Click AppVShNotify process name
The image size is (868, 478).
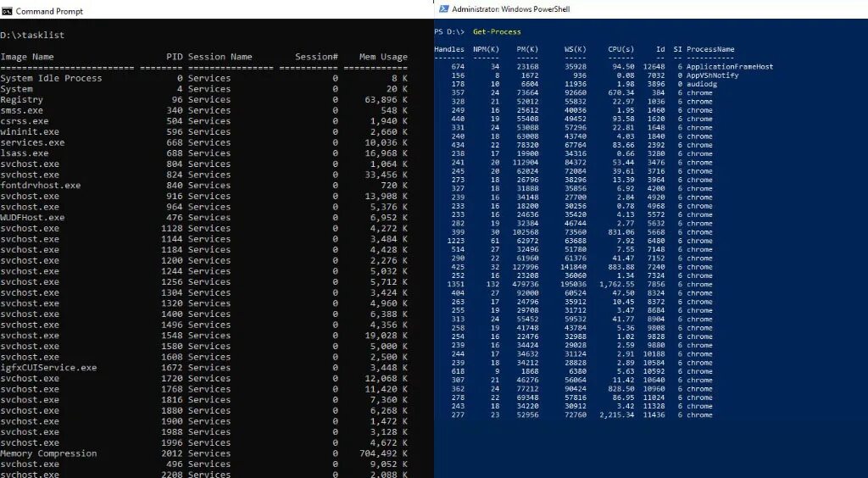click(712, 75)
